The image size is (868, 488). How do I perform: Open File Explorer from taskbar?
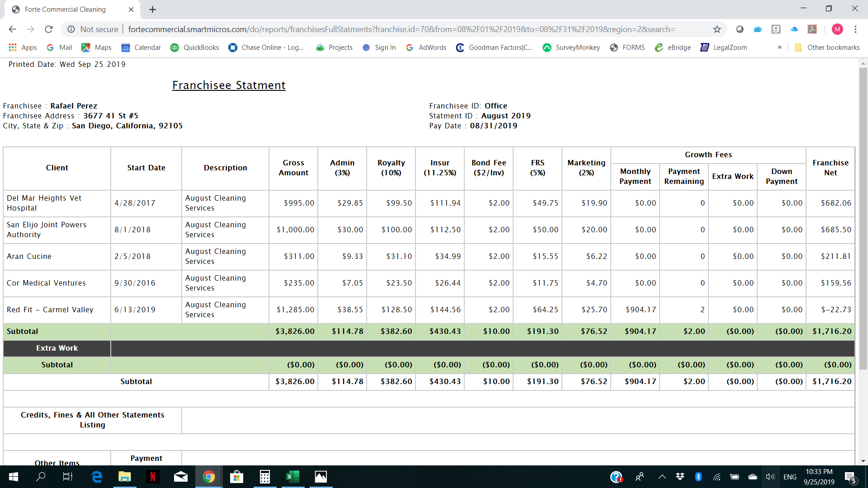(x=124, y=477)
